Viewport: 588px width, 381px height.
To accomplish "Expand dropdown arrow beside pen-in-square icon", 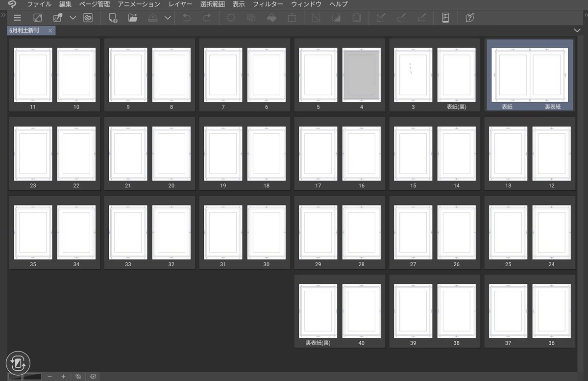I will click(x=73, y=18).
